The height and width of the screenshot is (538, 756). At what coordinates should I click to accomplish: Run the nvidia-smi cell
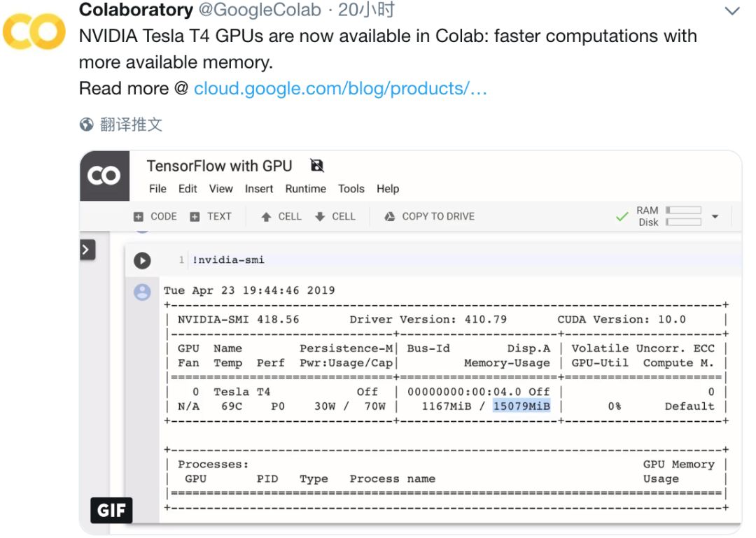pos(142,260)
